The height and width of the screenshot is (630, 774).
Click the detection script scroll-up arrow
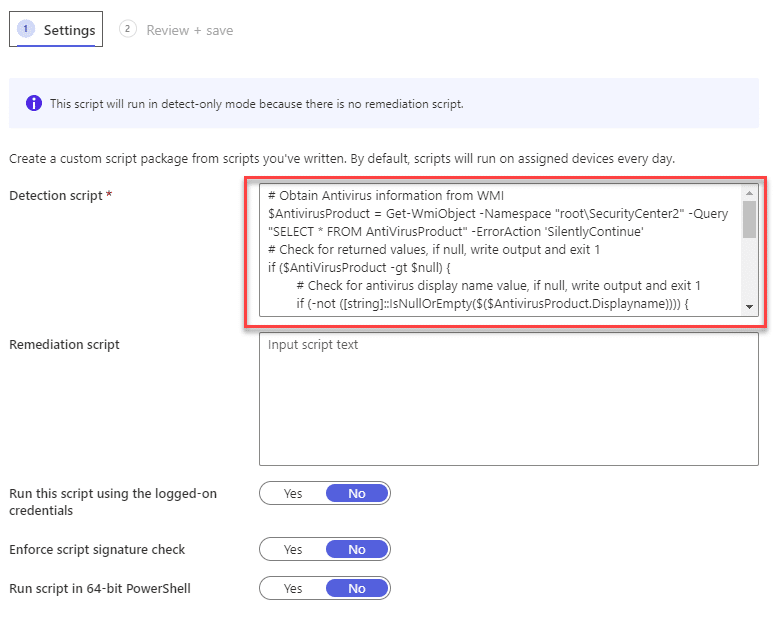(x=749, y=193)
